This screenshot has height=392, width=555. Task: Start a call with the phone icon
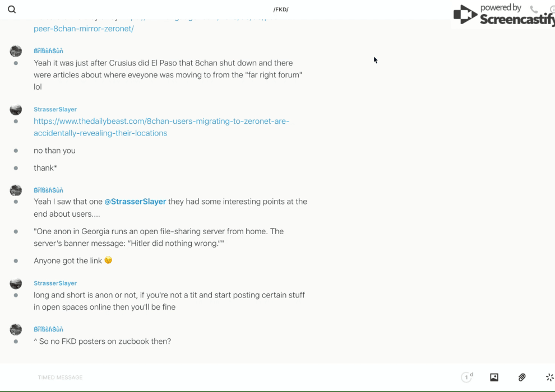tap(534, 10)
